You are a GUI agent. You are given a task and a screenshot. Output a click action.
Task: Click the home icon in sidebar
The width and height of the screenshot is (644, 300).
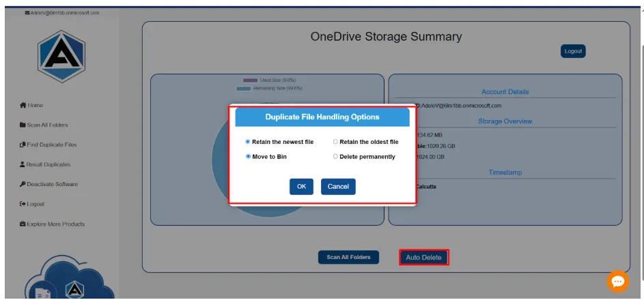(23, 106)
